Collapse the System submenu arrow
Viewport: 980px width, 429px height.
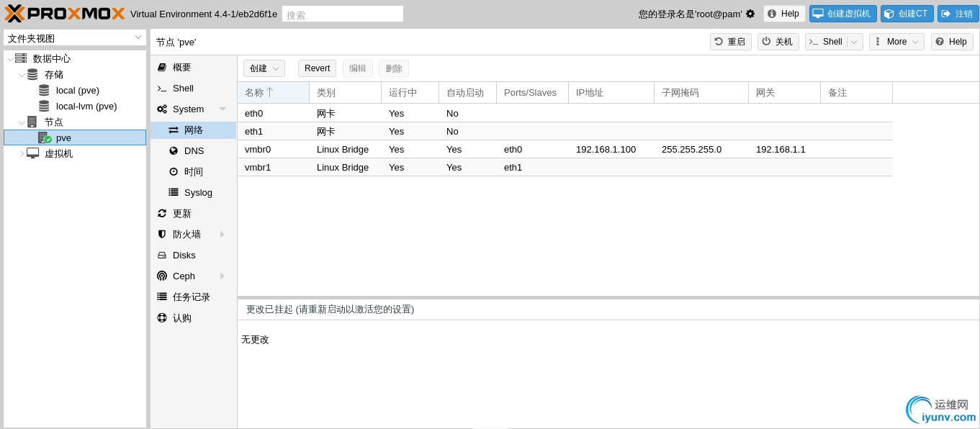(222, 109)
